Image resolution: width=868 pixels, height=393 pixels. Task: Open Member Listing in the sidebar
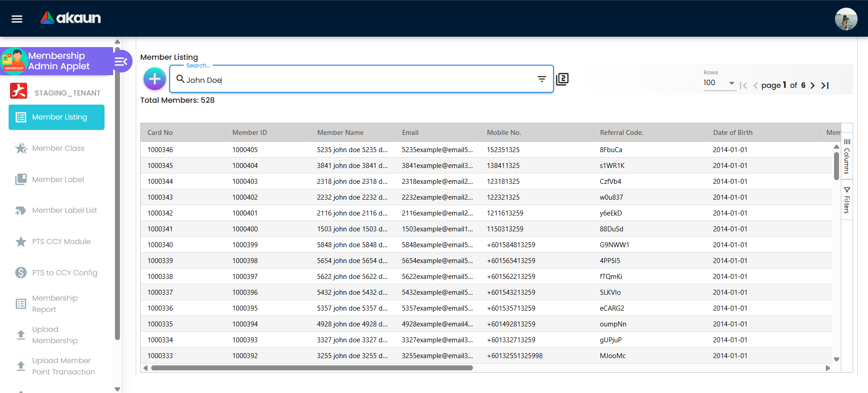[57, 117]
